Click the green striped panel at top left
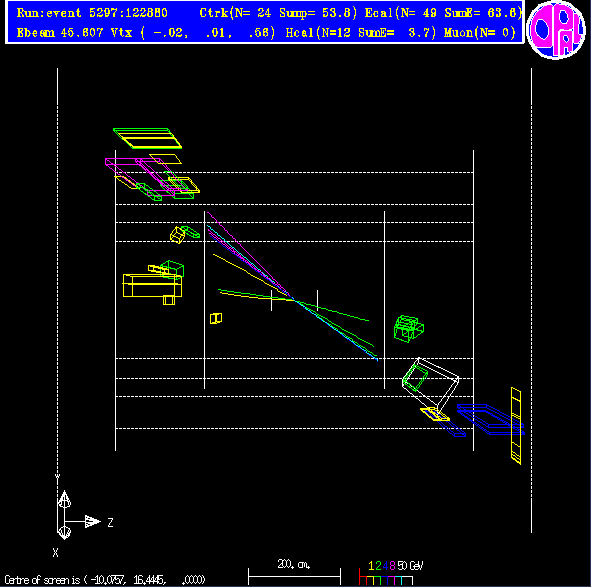The image size is (591, 587). [x=147, y=138]
